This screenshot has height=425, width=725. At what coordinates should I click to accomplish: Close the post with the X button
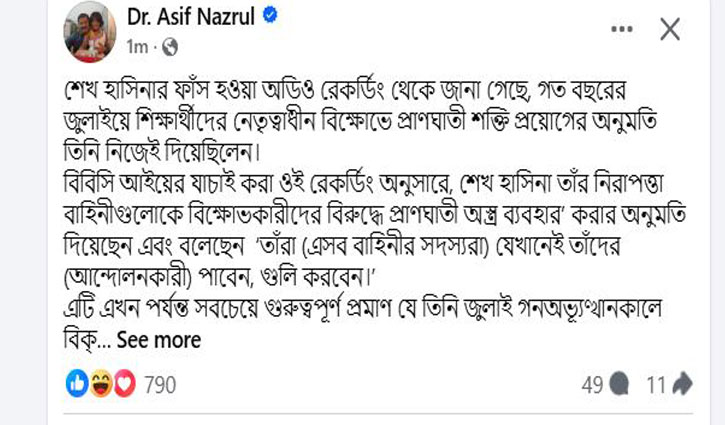[669, 29]
